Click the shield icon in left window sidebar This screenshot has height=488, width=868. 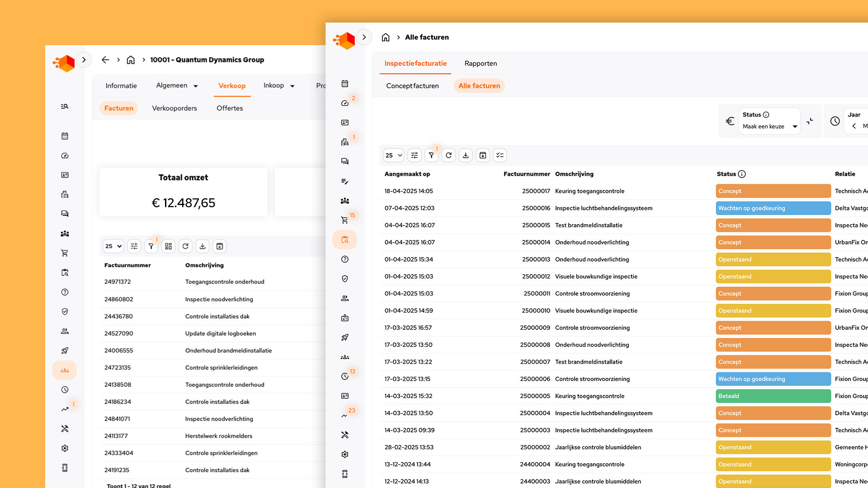pos(65,312)
